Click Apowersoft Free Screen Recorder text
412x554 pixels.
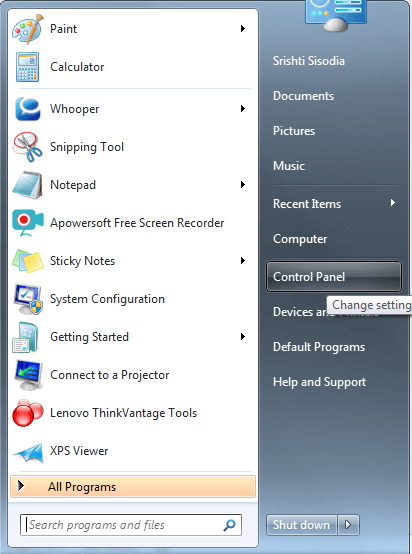(x=137, y=223)
